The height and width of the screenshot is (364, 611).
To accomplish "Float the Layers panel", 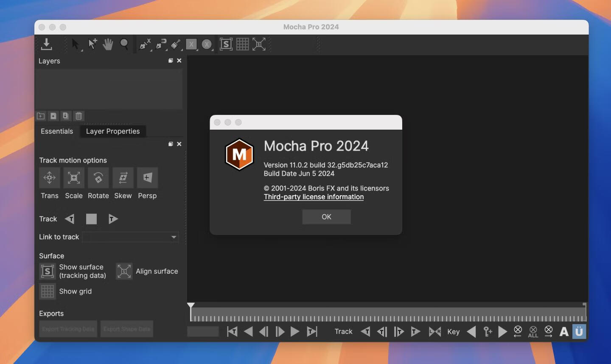I will pos(171,61).
